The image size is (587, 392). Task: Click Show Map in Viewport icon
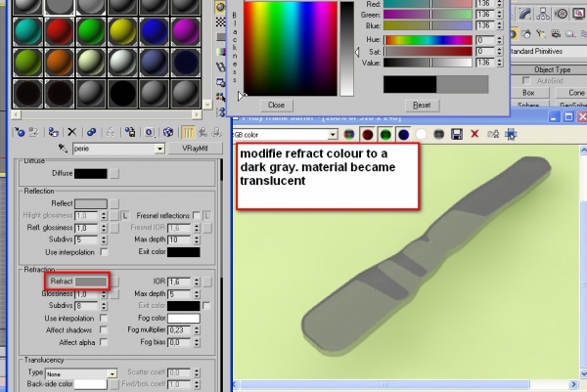(x=168, y=132)
